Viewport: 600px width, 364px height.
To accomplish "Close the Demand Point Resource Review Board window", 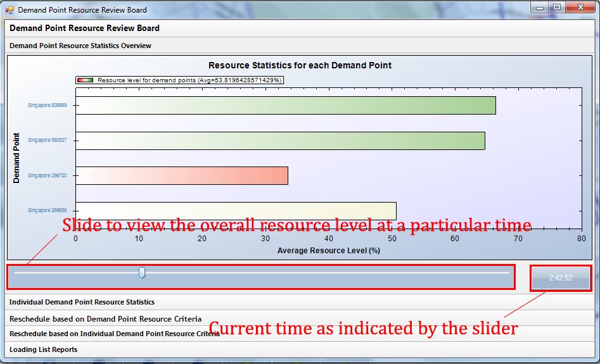I will (580, 7).
